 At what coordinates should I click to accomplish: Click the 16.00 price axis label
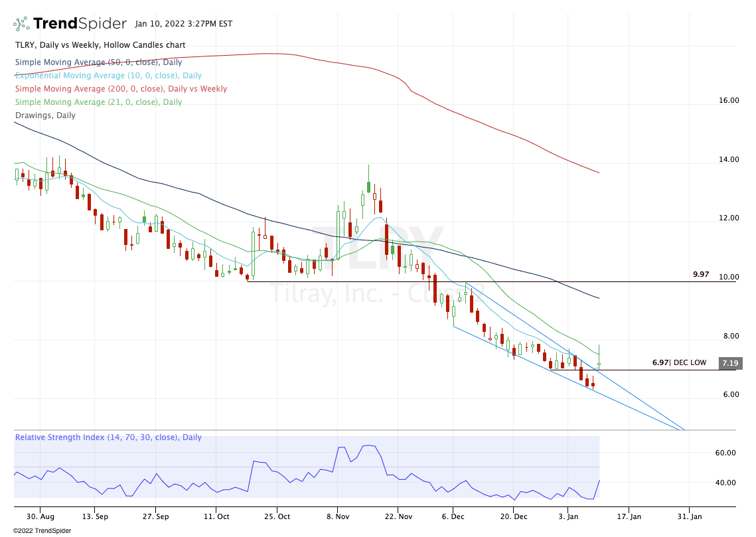click(x=729, y=101)
